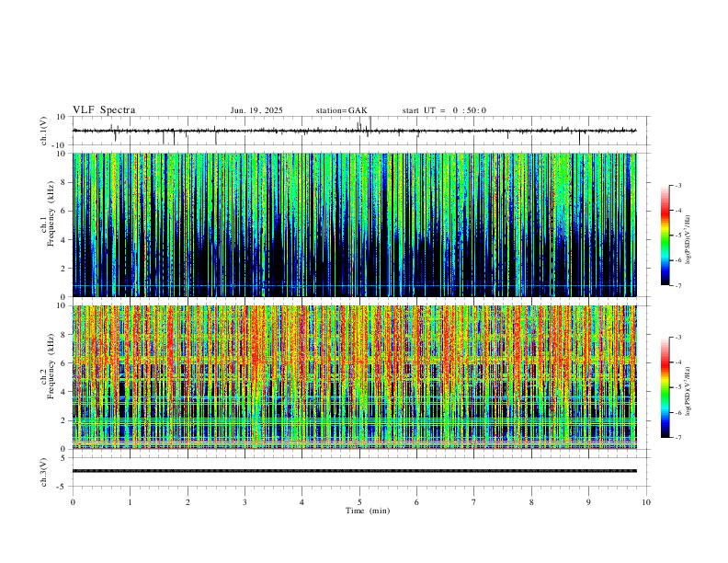The height and width of the screenshot is (563, 728).
Task: Click time-axis tick label "4"
Action: point(301,502)
